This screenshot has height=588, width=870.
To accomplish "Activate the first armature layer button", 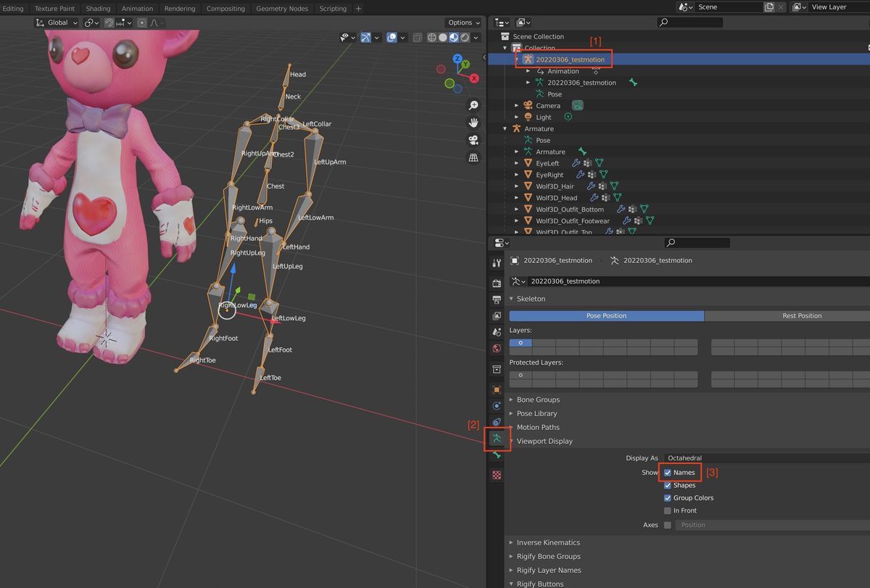I will pyautogui.click(x=521, y=342).
